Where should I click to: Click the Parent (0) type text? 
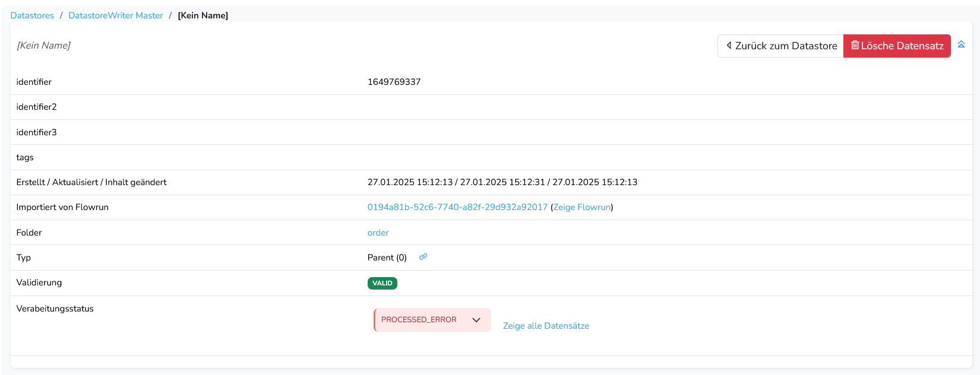click(387, 258)
